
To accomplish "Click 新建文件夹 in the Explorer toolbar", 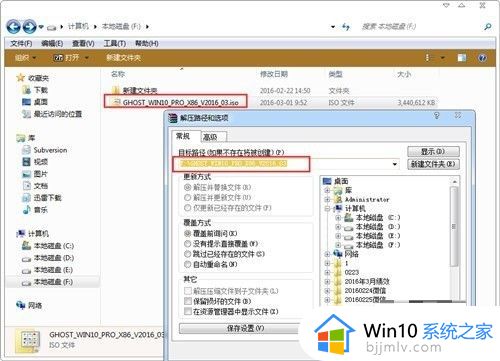I will pyautogui.click(x=123, y=58).
